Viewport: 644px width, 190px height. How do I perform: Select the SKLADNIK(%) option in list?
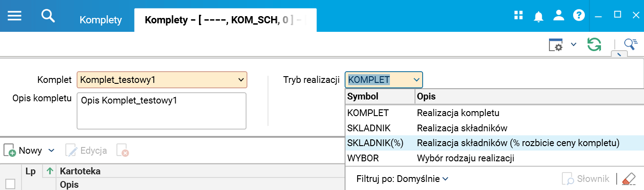coord(376,143)
